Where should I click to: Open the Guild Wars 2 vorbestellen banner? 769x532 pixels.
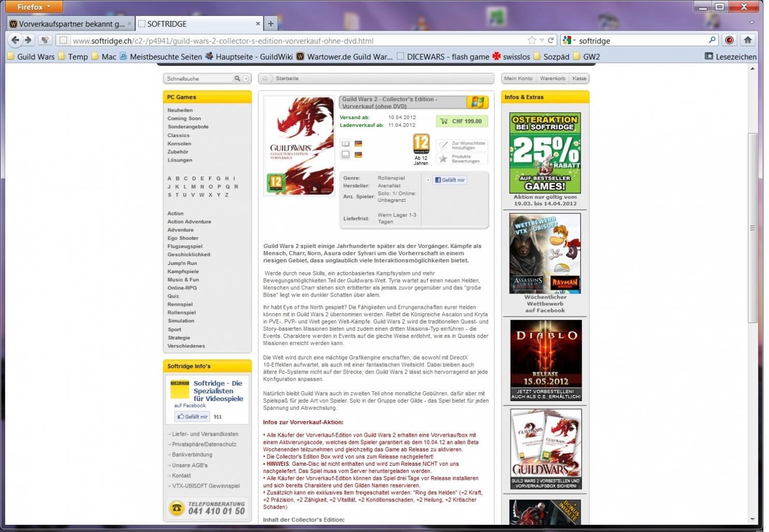click(x=546, y=449)
